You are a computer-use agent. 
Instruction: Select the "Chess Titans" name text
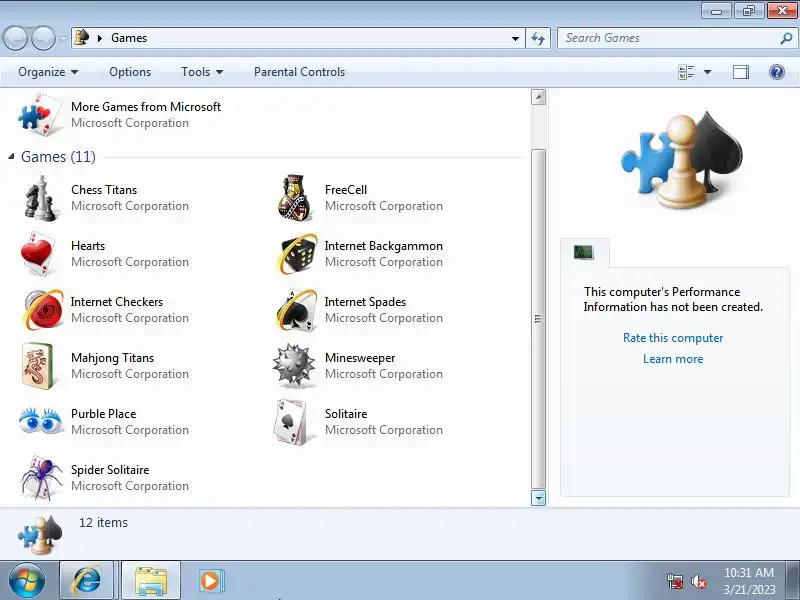104,190
